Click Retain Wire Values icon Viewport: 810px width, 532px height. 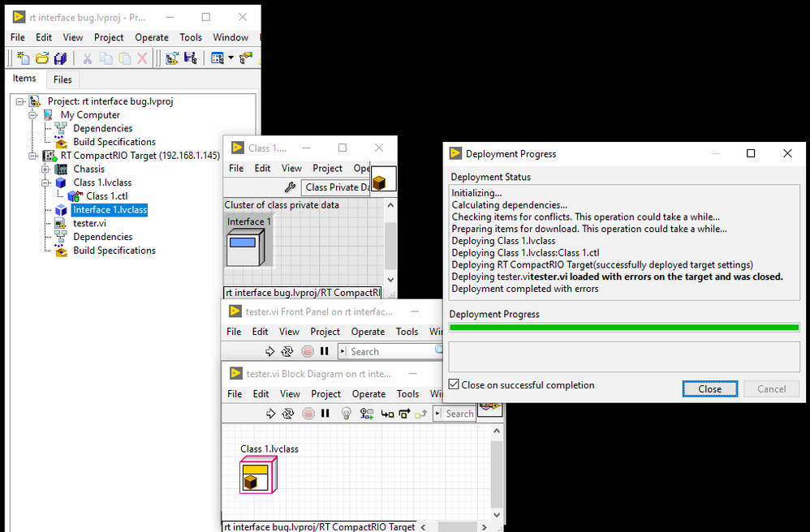[x=366, y=414]
